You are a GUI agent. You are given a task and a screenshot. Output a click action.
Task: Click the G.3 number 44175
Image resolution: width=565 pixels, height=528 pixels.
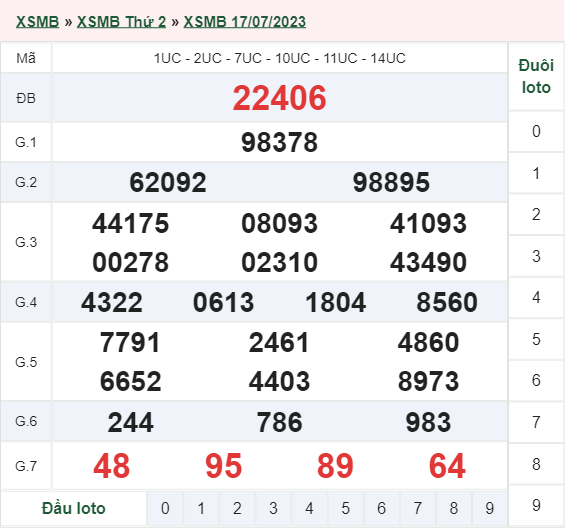click(130, 223)
